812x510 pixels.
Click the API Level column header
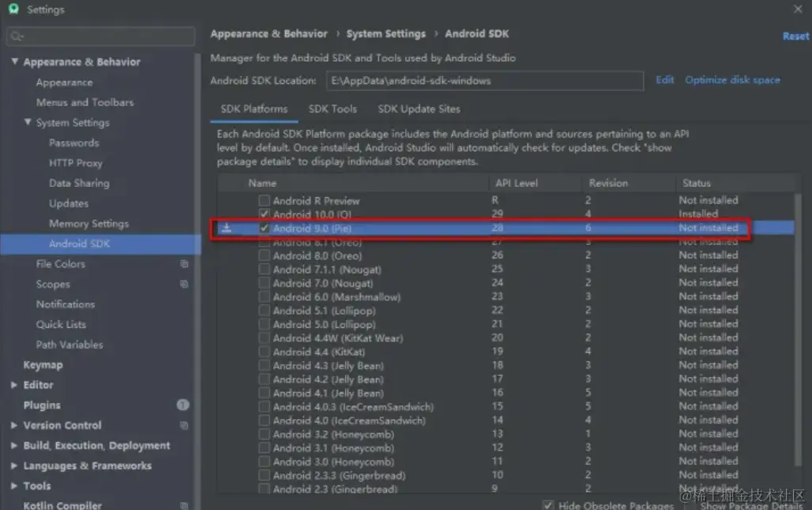[516, 184]
